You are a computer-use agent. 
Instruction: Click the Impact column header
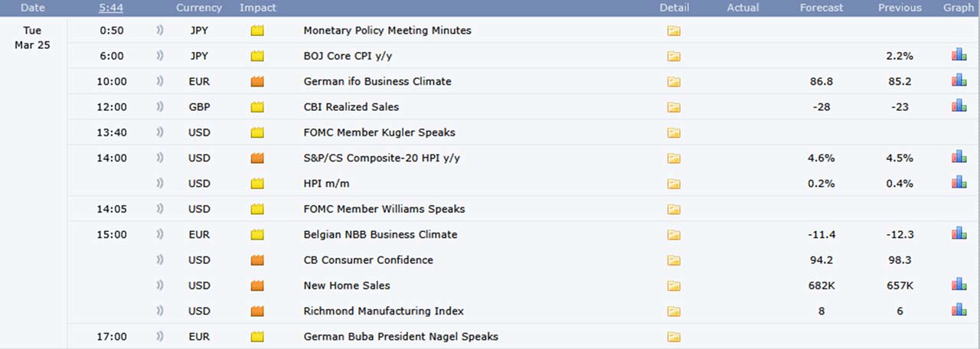(x=258, y=8)
